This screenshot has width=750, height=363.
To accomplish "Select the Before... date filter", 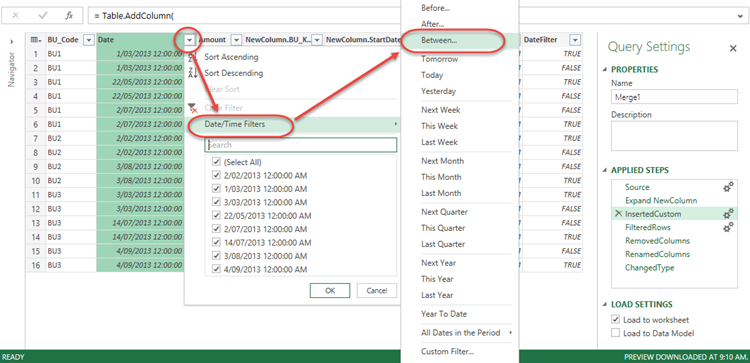I will tap(435, 8).
